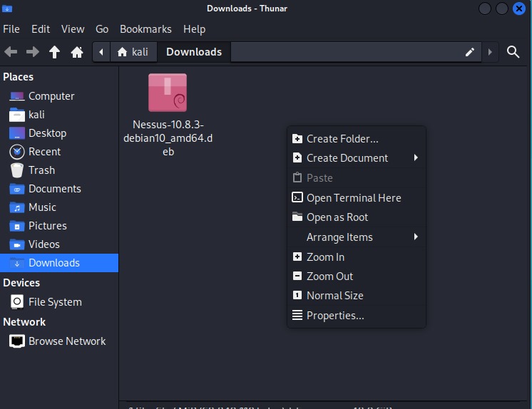This screenshot has height=409, width=532.
Task: Select file name Nessus-10.8.3-debian10_amd64.deb
Action: 168,138
